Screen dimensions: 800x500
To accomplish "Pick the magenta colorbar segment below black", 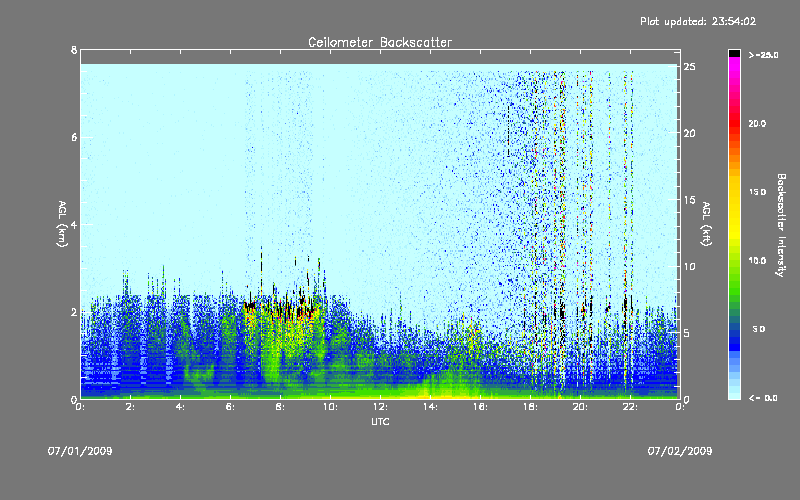I will point(734,62).
